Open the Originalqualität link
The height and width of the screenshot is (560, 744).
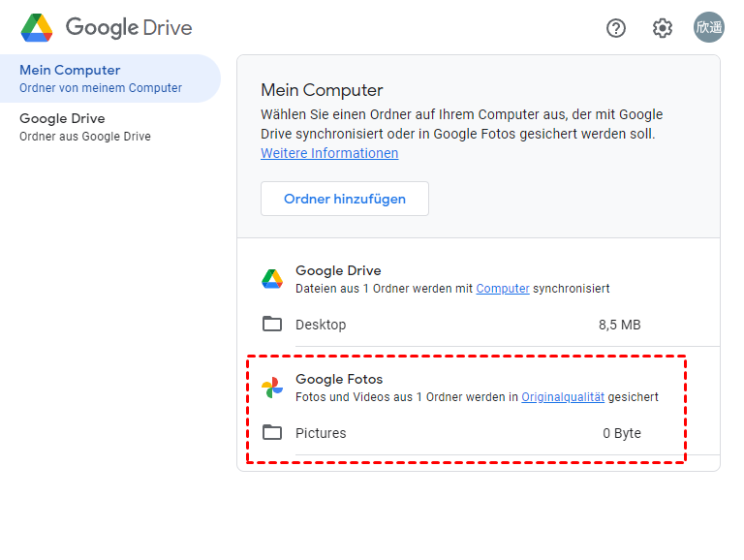563,397
